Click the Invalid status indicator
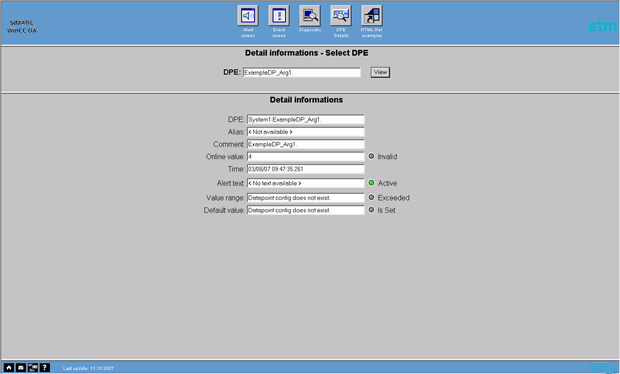 click(371, 156)
